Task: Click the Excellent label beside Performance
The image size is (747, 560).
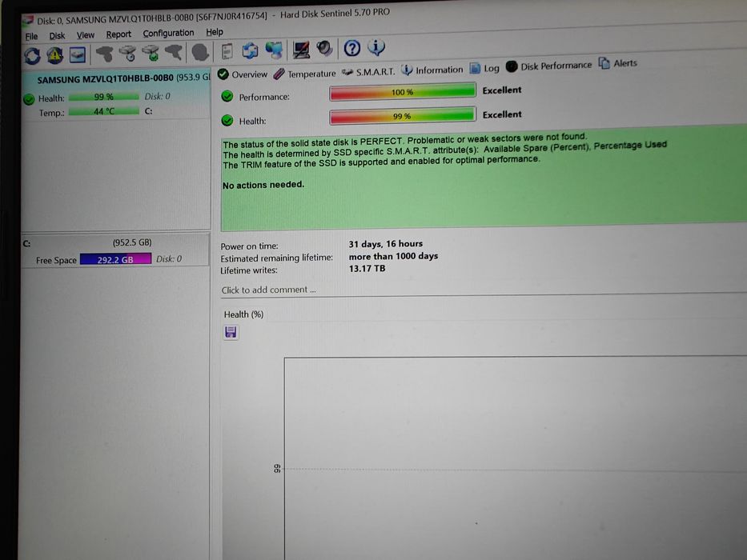Action: (x=502, y=90)
